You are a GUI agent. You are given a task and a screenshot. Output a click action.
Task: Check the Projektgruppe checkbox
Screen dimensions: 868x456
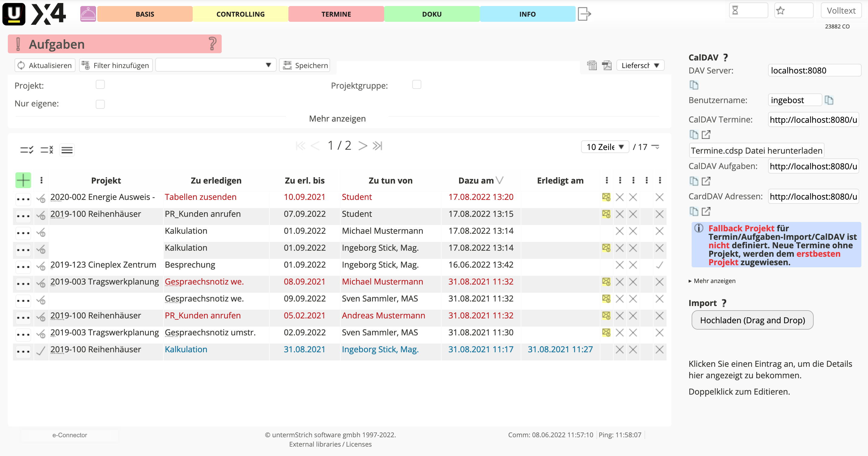[416, 85]
